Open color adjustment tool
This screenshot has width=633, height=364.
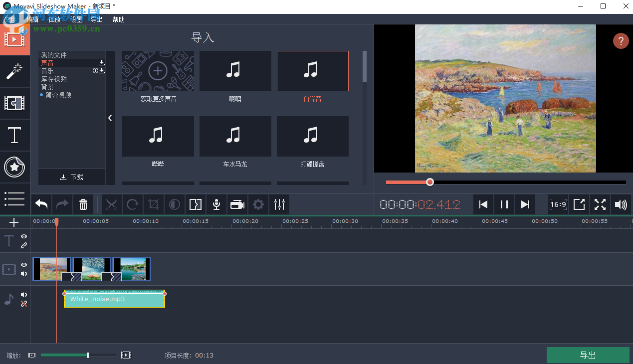174,204
